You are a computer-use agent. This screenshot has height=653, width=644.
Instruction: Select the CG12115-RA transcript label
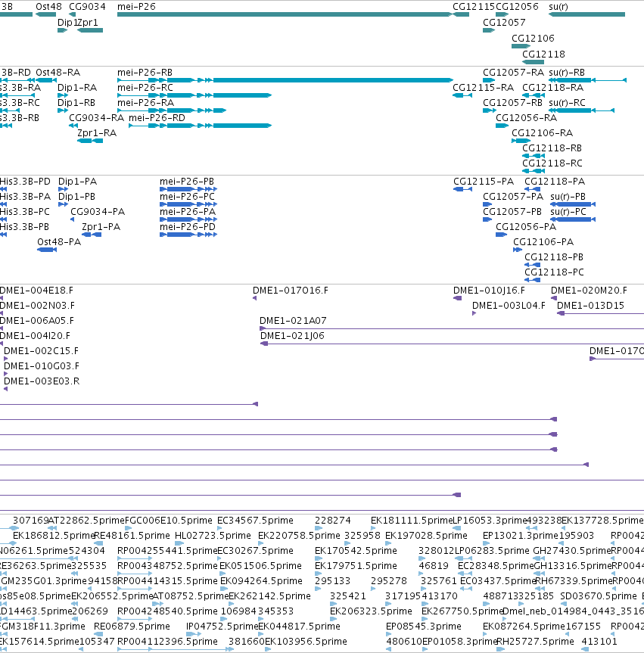(x=484, y=88)
